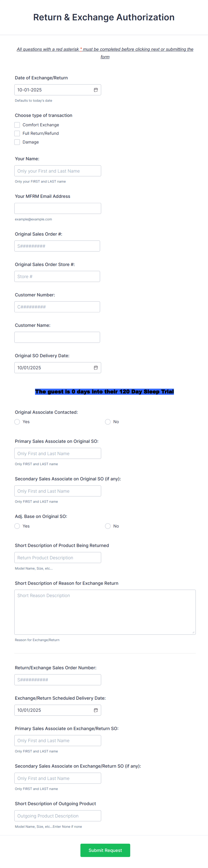Select No for Original Associate Contacted
Viewport: 208px width, 868px height.
click(x=108, y=421)
